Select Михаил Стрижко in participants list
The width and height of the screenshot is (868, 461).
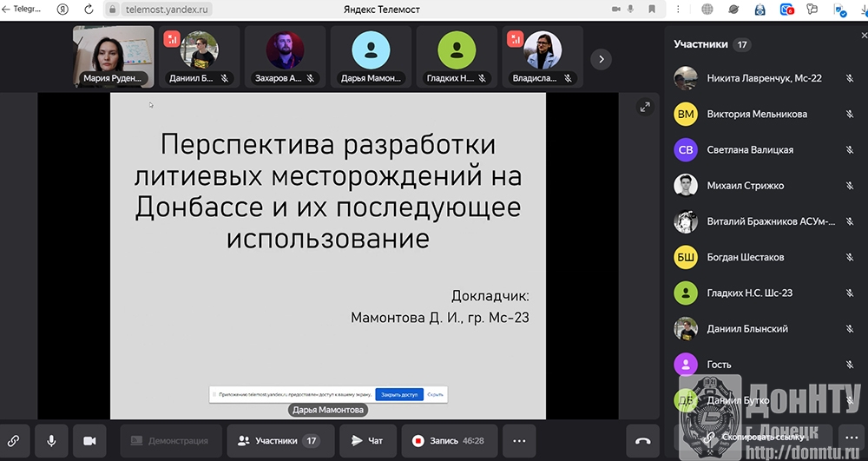pos(745,185)
